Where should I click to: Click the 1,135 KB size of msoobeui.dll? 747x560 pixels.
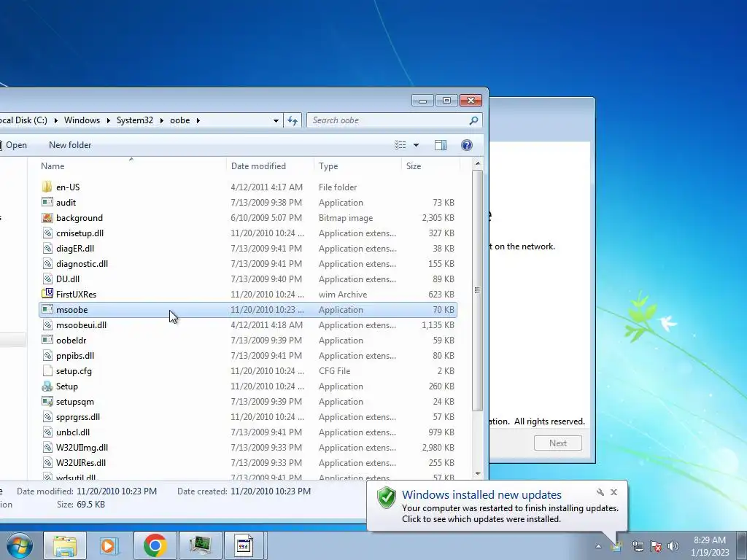click(438, 324)
